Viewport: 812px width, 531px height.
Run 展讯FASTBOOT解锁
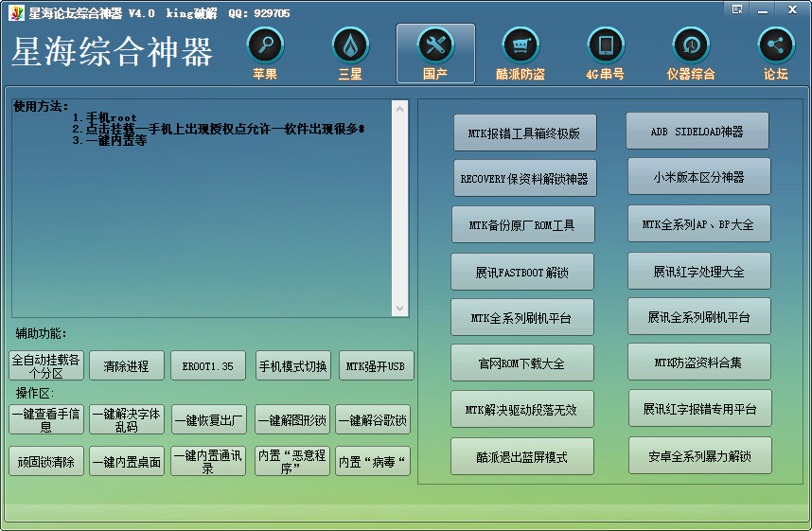pyautogui.click(x=522, y=272)
